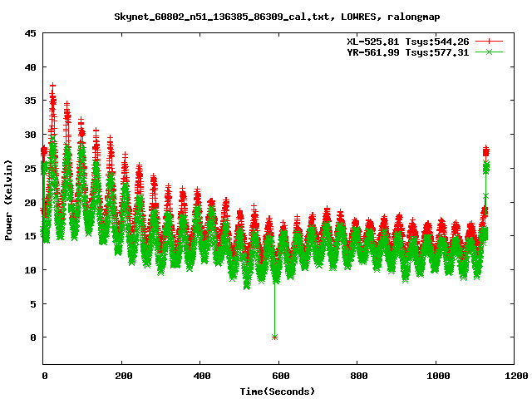The height and width of the screenshot is (399, 532).
Task: Click the green YR legend line sample
Action: 489,52
